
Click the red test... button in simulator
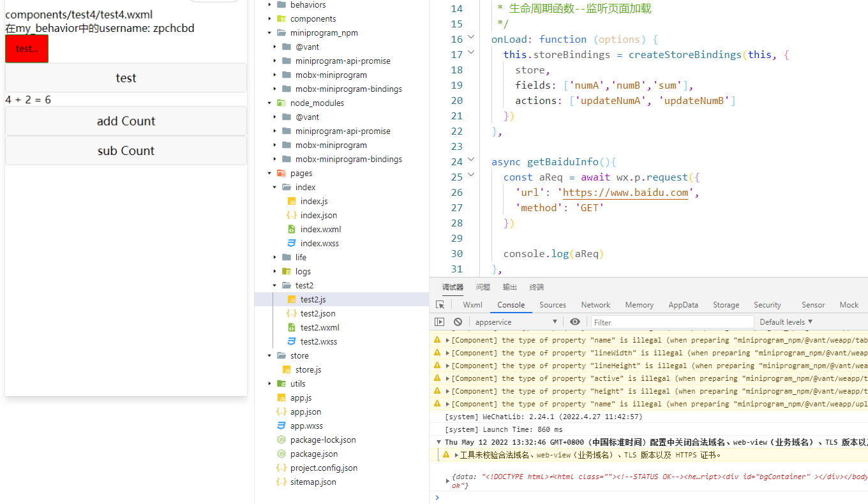coord(27,48)
